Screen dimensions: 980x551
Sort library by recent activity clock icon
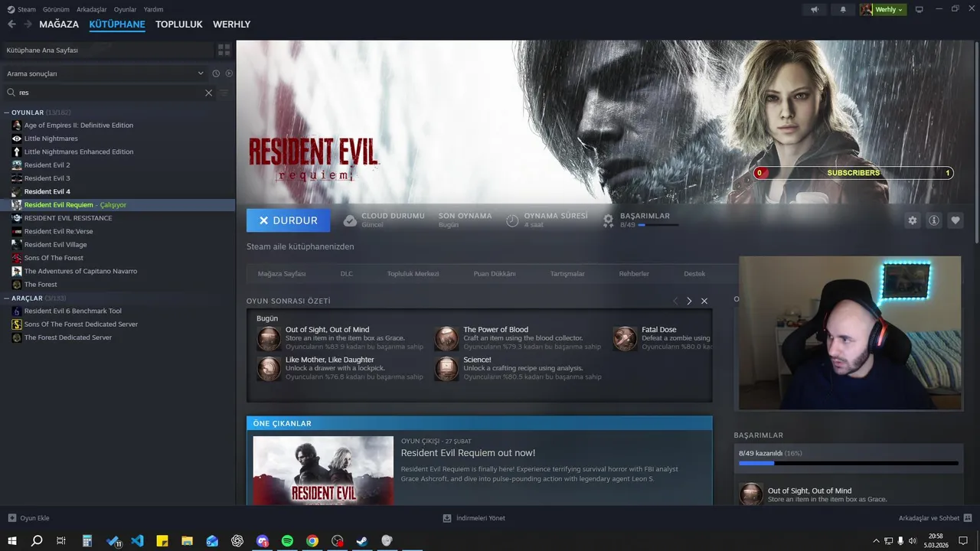click(216, 73)
